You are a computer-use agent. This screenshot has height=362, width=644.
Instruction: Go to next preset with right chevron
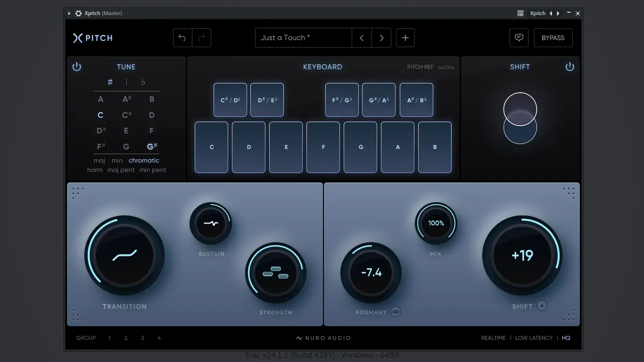[x=381, y=38]
